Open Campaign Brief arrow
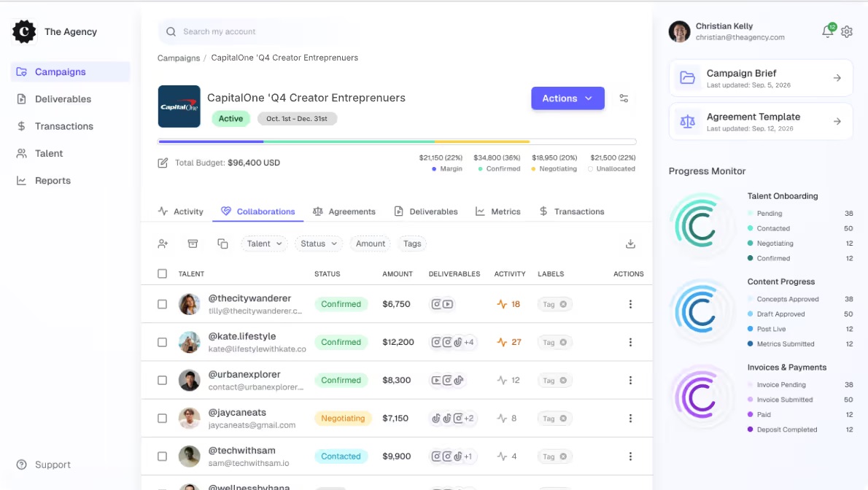Screen dimensions: 868x490 (x=837, y=78)
